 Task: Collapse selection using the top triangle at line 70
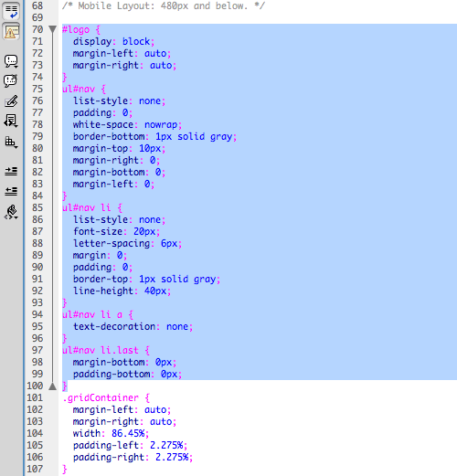click(53, 29)
